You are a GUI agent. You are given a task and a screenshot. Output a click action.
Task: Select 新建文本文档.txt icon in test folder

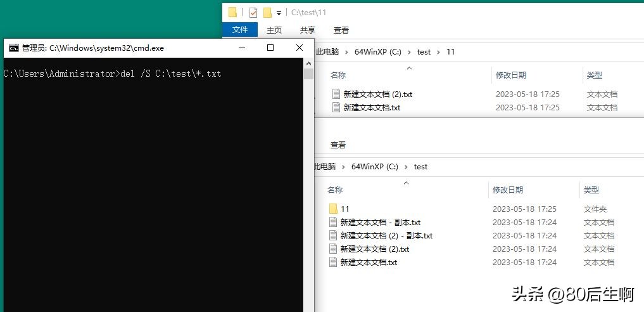(333, 262)
